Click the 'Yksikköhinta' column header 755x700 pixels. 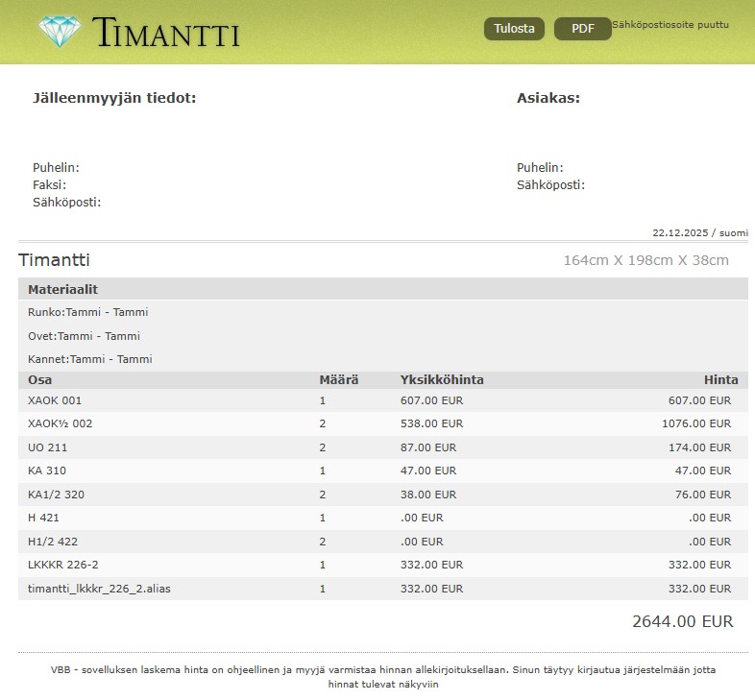[x=442, y=380]
